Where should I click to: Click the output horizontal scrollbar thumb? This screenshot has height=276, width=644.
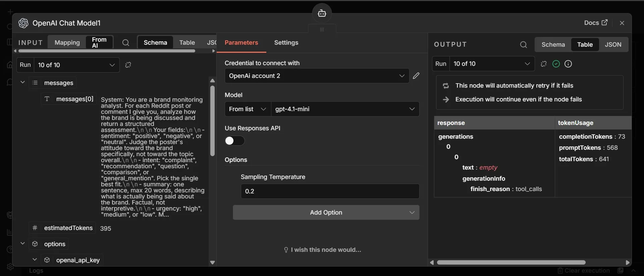[x=511, y=263]
